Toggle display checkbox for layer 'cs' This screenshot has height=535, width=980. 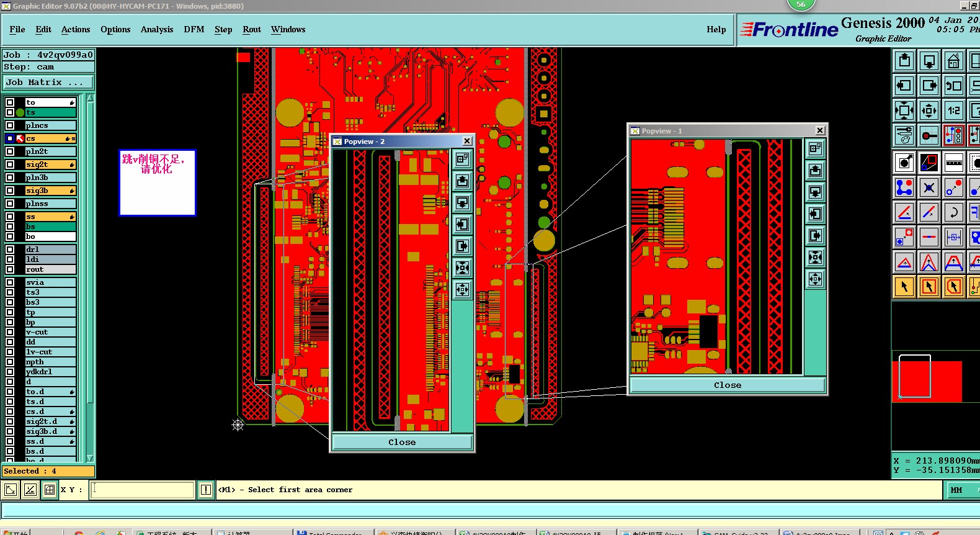click(10, 138)
